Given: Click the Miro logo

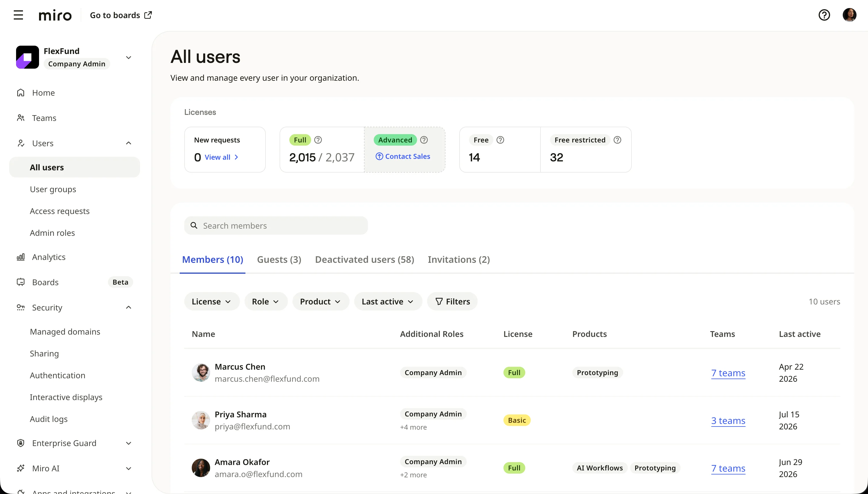Looking at the screenshot, I should tap(55, 15).
